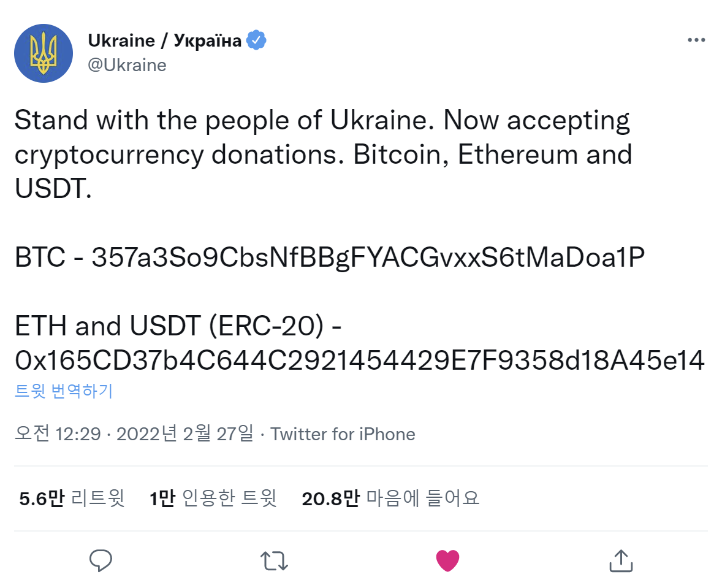722x588 pixels.
Task: Open the Ukraine trident profile picture
Action: pos(44,53)
